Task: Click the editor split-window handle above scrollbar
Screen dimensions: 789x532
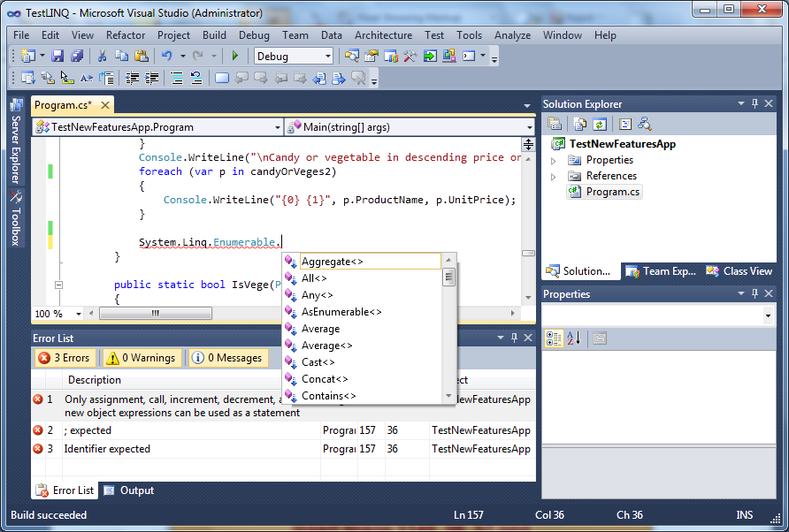Action: [x=528, y=144]
